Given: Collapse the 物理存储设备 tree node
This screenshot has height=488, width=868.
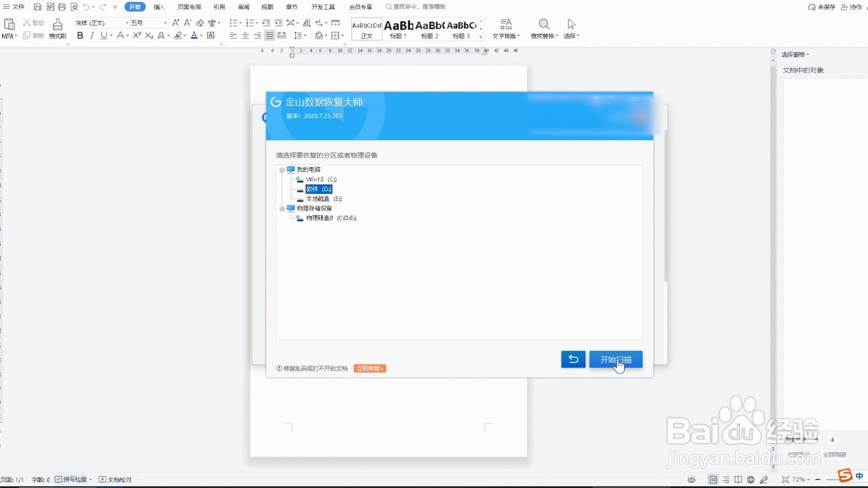Looking at the screenshot, I should click(x=282, y=208).
